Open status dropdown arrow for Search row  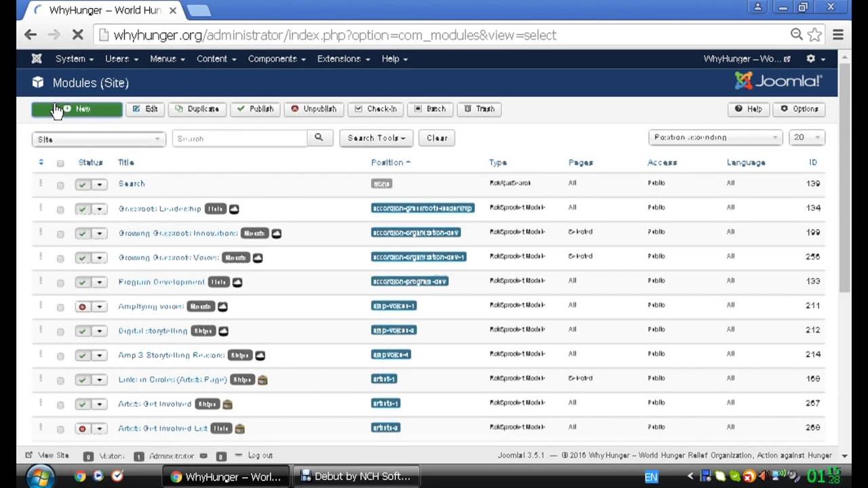(x=100, y=184)
